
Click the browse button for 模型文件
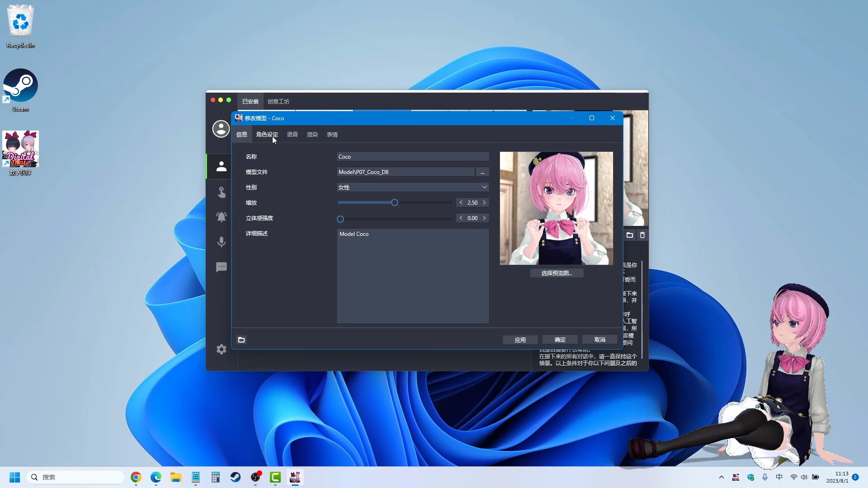[482, 172]
